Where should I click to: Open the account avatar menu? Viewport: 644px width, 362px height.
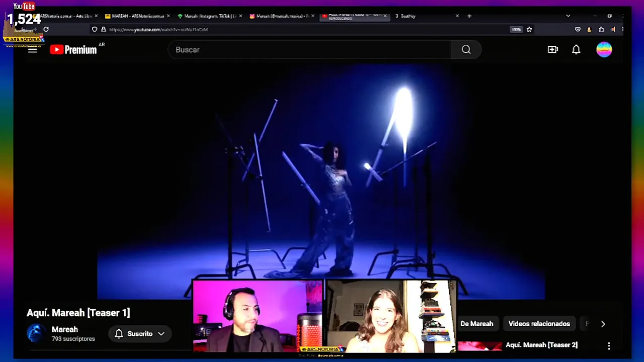(x=604, y=49)
